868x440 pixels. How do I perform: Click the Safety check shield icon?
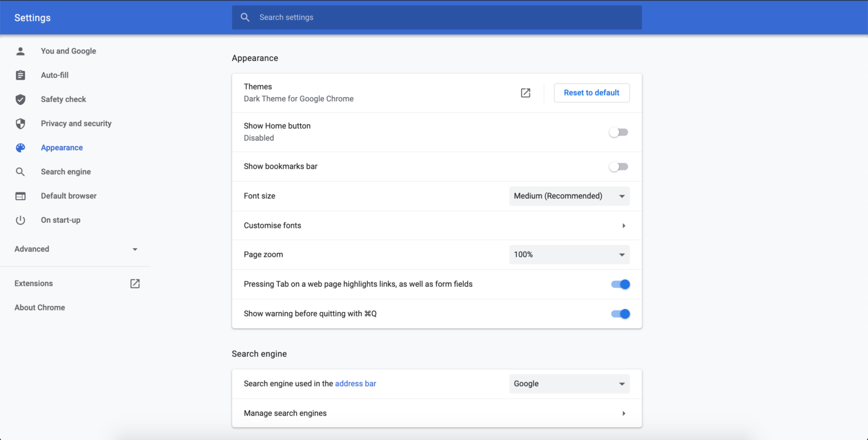[x=20, y=99]
